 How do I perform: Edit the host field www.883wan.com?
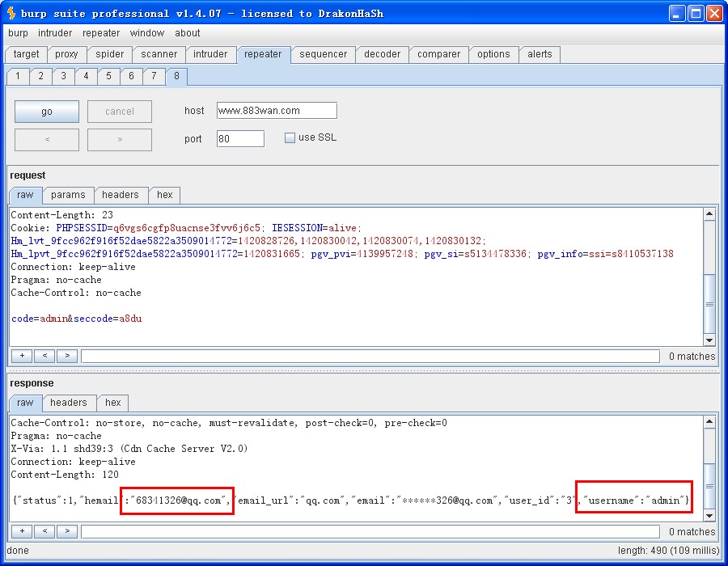click(x=277, y=111)
